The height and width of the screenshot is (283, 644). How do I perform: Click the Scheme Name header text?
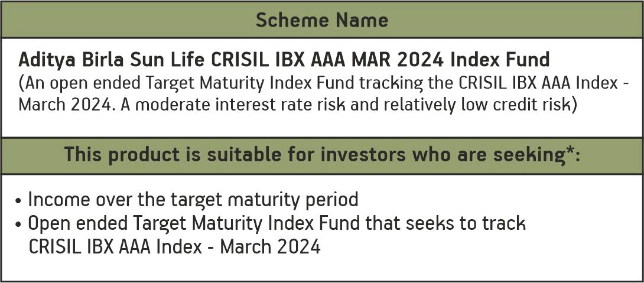pos(322,20)
